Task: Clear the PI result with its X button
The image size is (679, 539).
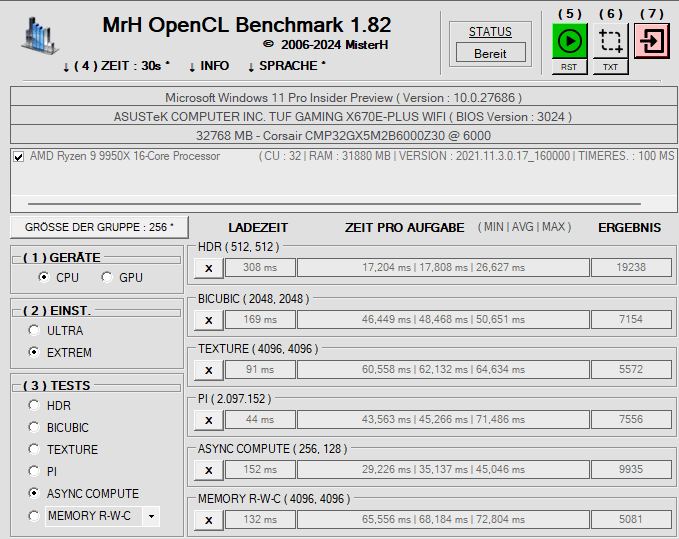Action: point(209,420)
